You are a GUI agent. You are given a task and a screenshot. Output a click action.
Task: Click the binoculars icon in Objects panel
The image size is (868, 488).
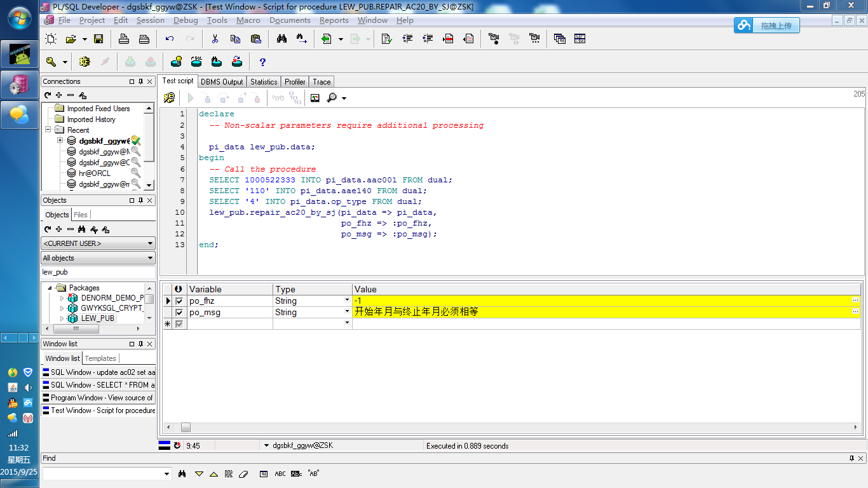coord(82,229)
